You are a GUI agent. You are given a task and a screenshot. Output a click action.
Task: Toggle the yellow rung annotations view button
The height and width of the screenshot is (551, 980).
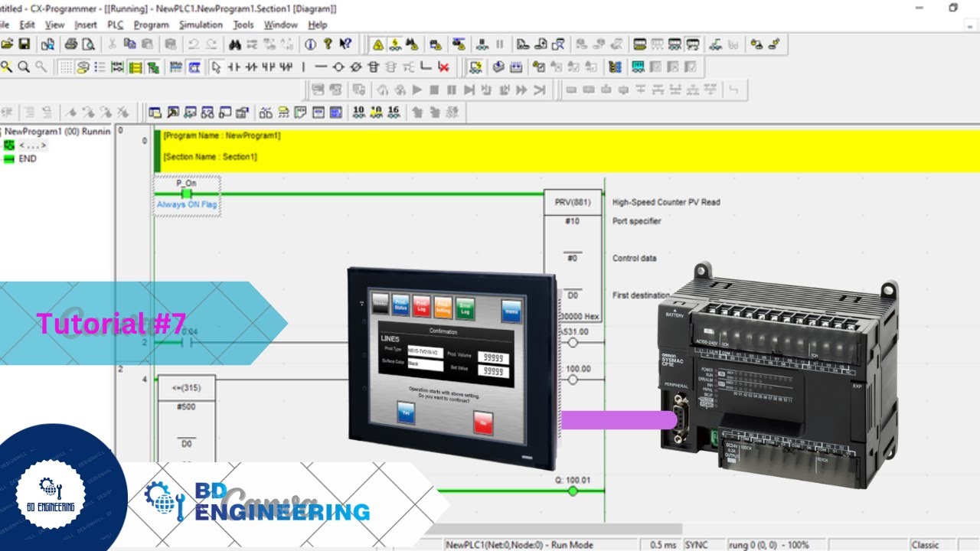point(136,67)
